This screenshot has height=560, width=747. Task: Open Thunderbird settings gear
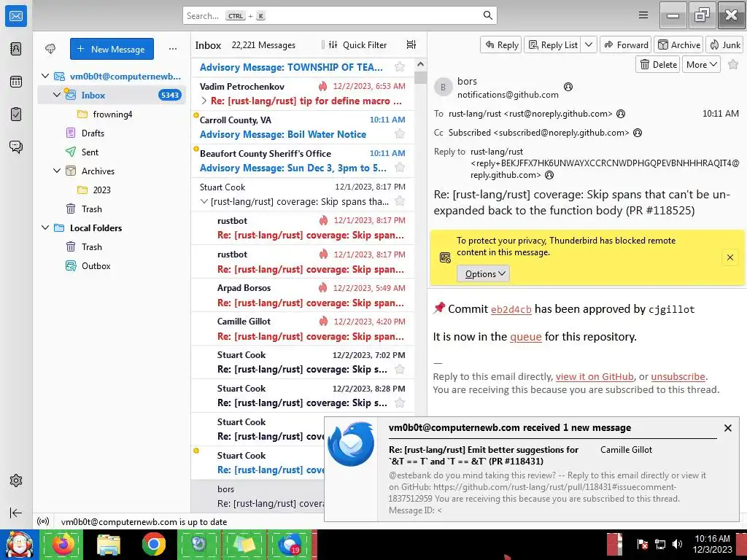coord(16,481)
